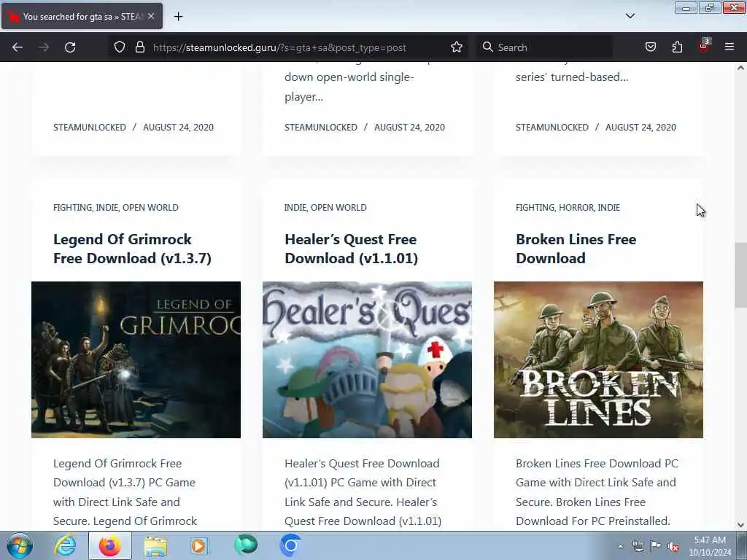Show hidden tray icons arrow

(x=620, y=546)
